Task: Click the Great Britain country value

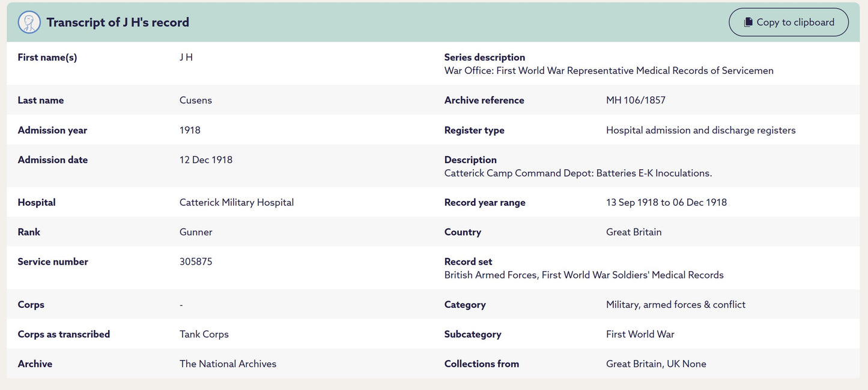Action: point(634,232)
